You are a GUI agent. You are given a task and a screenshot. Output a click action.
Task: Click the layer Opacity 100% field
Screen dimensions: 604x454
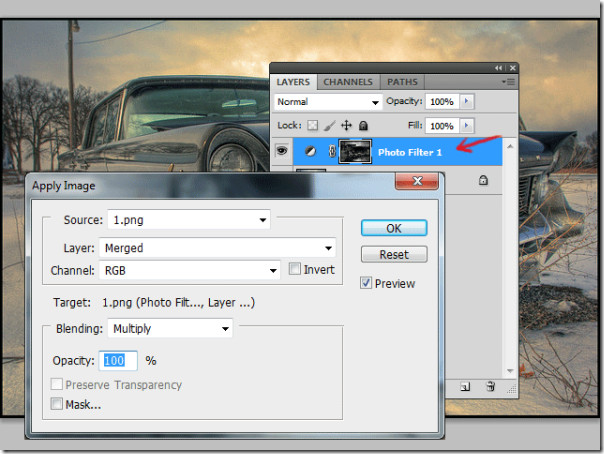tap(442, 102)
